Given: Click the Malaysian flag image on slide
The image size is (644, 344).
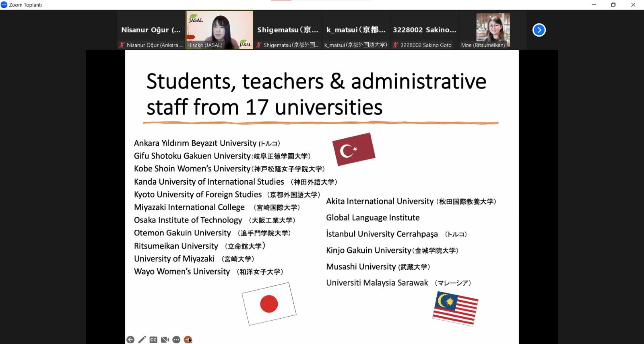Looking at the screenshot, I should point(455,309).
